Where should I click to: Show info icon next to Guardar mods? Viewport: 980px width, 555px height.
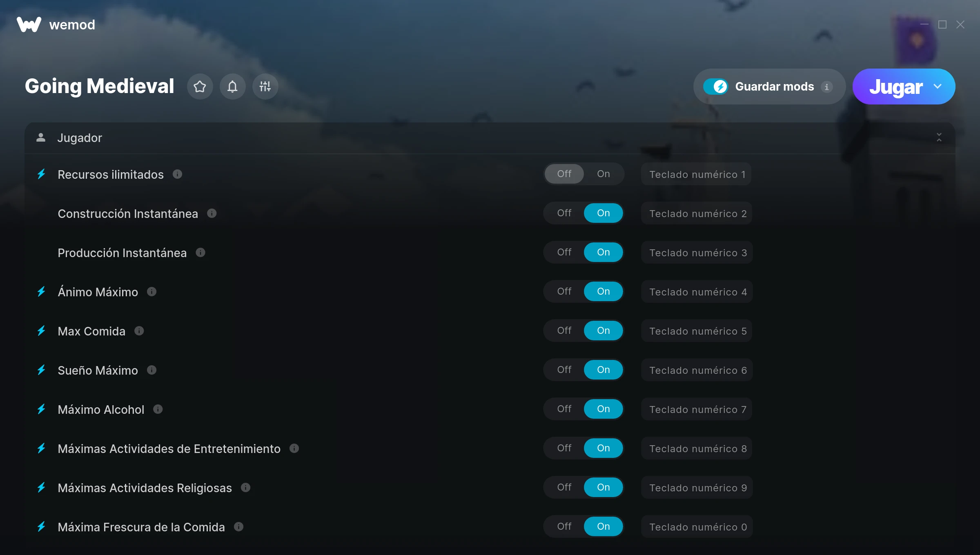point(826,87)
